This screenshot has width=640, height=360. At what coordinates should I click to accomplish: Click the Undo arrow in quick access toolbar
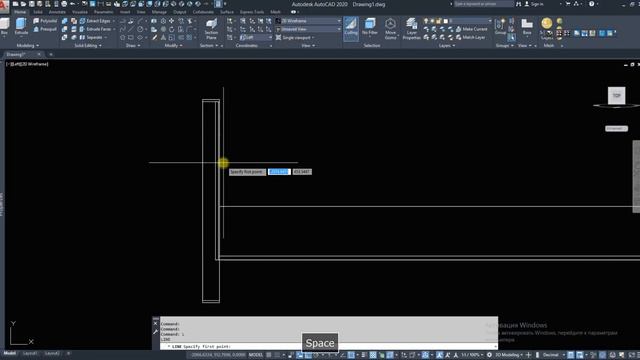tap(73, 4)
